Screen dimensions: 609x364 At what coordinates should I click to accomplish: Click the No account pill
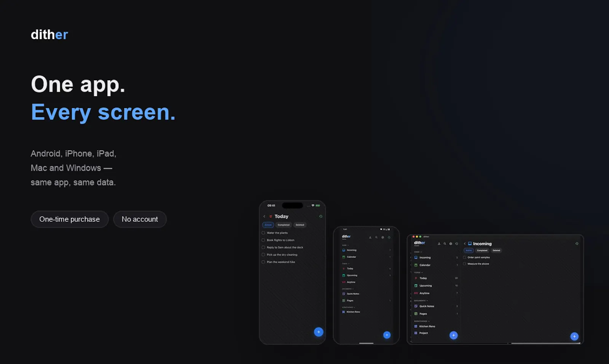pos(140,219)
